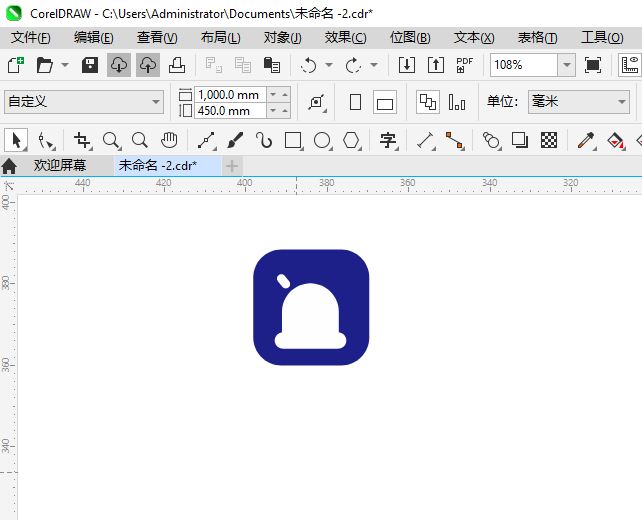Screen dimensions: 642x520
Task: Open the 位图(B) menu
Action: click(410, 38)
